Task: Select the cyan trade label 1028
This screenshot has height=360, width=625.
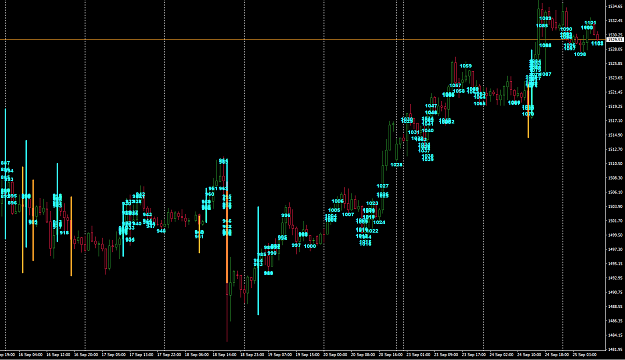Action: tap(396, 165)
